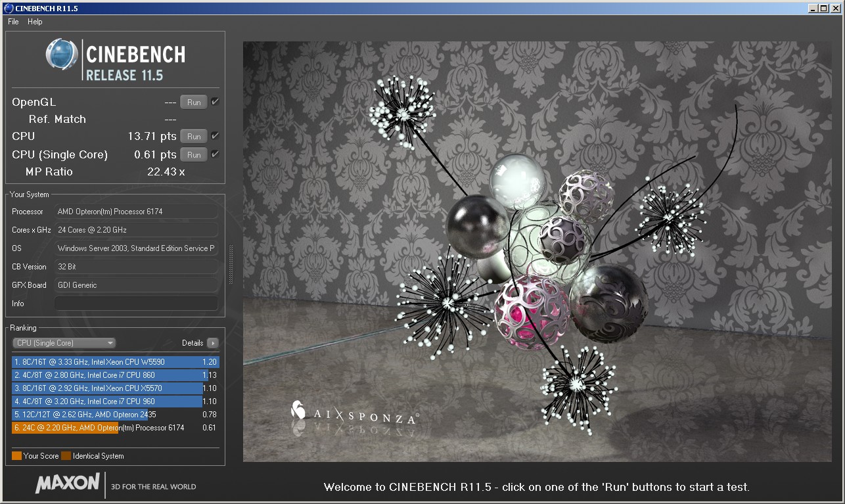
Task: Click the "OpenGL" test label
Action: (x=34, y=102)
